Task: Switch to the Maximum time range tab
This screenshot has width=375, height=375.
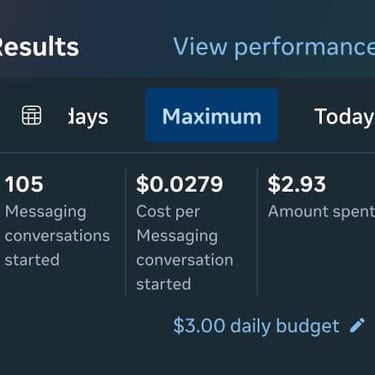Action: coord(212,115)
